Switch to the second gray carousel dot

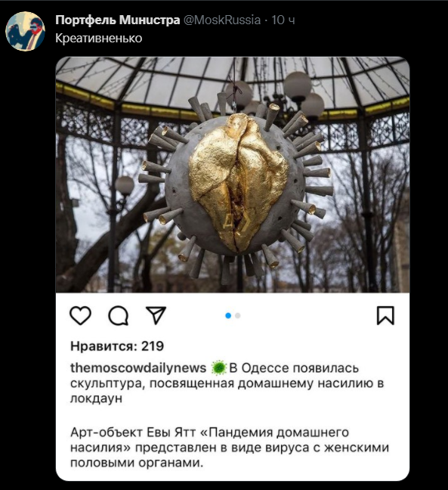238,315
